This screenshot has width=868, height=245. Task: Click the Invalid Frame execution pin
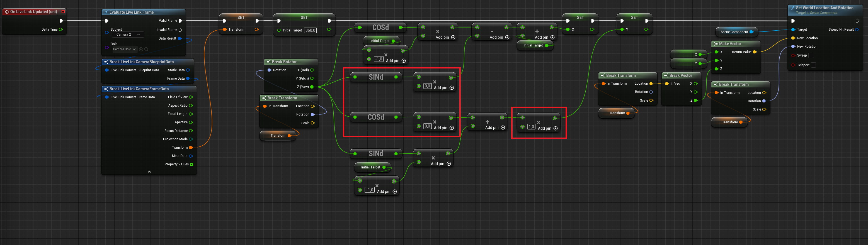[180, 30]
